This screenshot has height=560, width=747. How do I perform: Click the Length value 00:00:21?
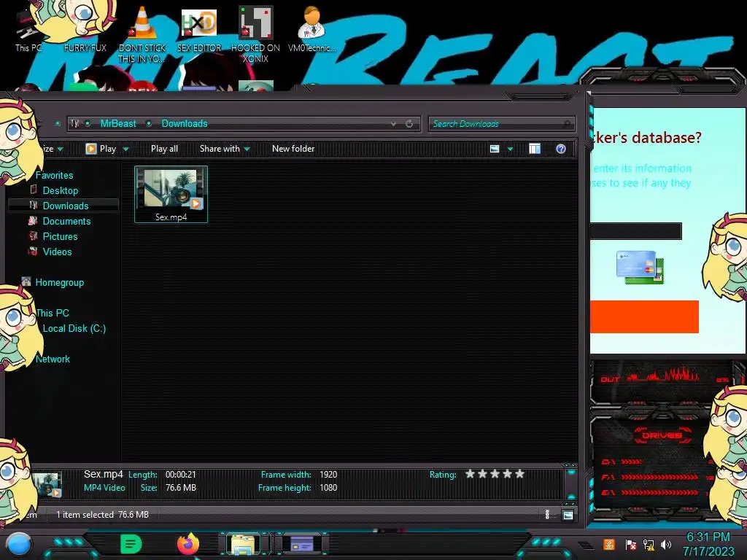point(181,474)
